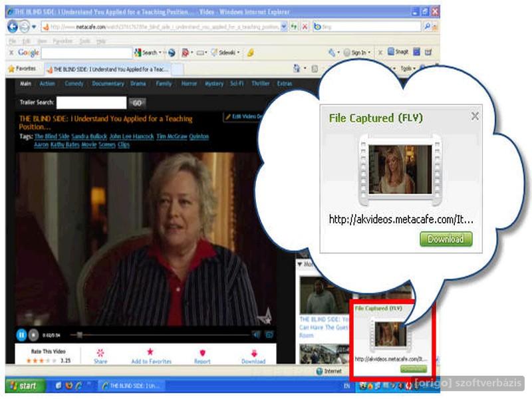Expand the wrench settings dropdown arrow
The image size is (532, 399).
[x=338, y=53]
